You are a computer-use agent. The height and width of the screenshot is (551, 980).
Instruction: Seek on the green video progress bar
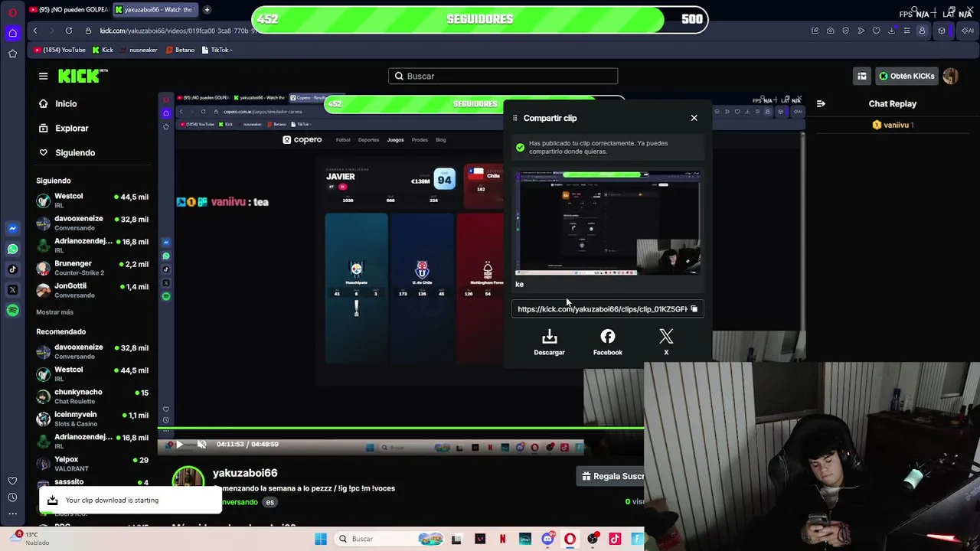(401, 429)
